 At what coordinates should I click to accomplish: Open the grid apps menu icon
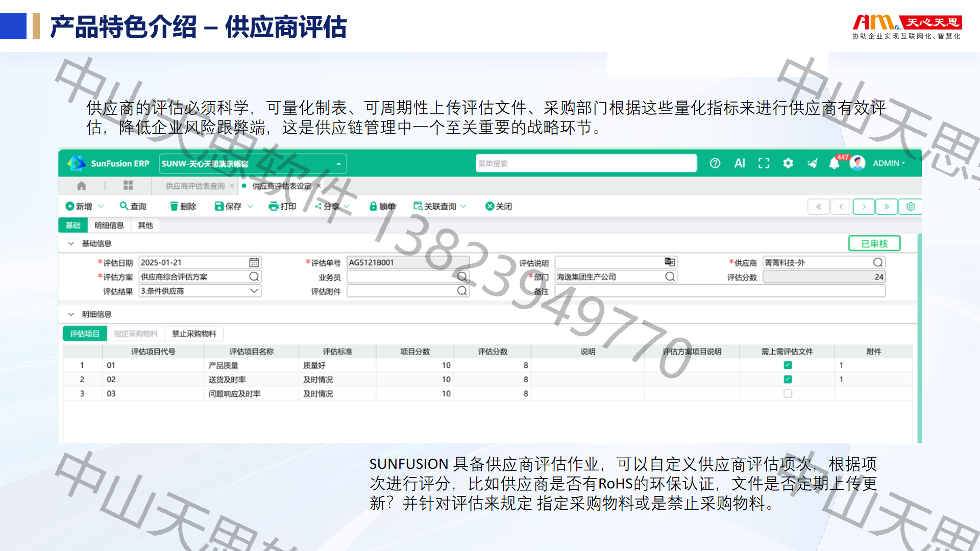pyautogui.click(x=128, y=185)
